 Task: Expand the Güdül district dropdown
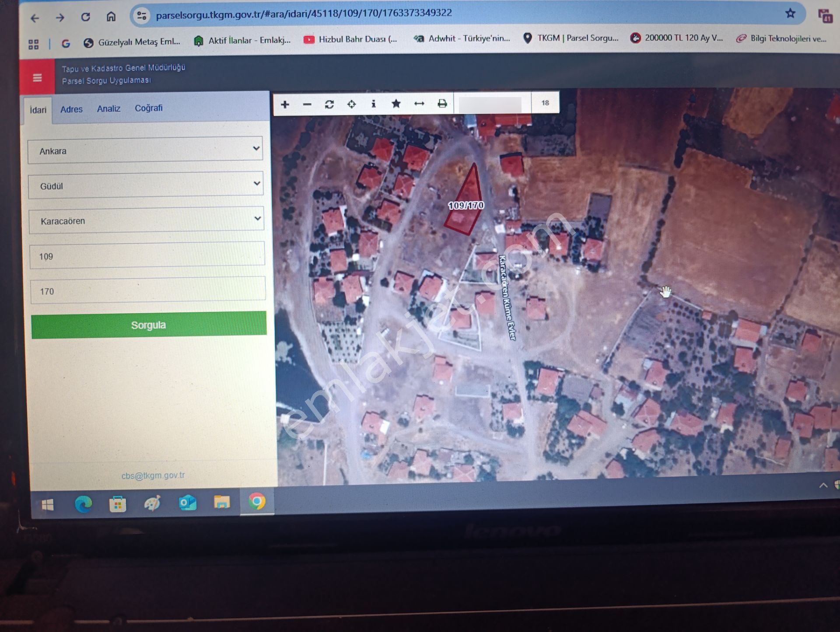pos(146,186)
